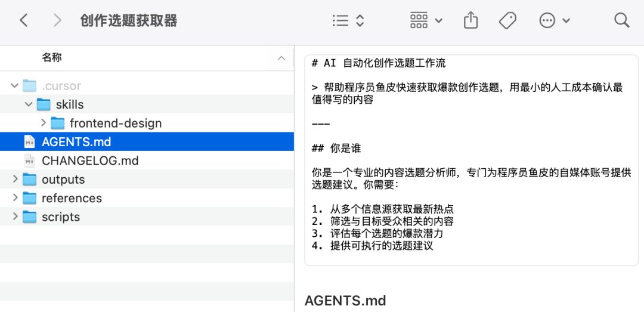Go forward with the right arrow
The image size is (644, 312).
(x=57, y=20)
